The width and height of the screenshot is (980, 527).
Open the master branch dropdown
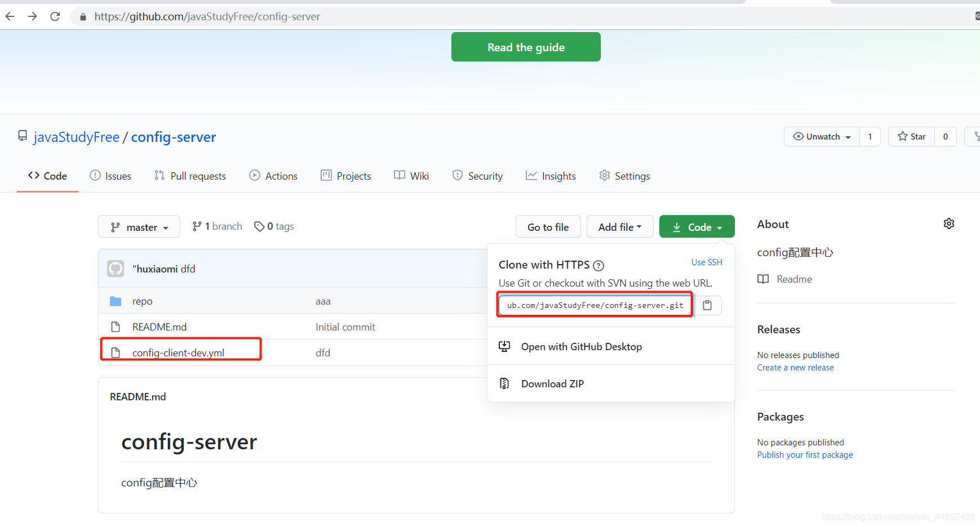[x=139, y=227]
